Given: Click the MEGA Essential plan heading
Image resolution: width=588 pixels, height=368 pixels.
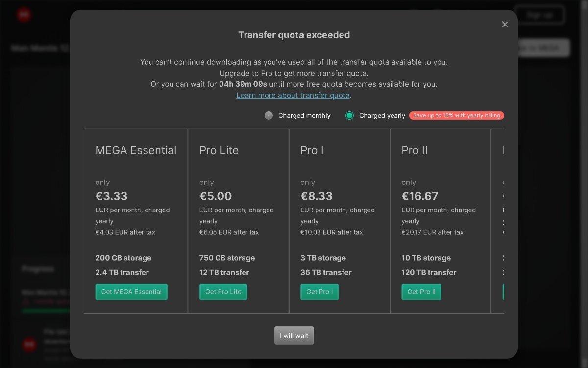Looking at the screenshot, I should coord(136,150).
